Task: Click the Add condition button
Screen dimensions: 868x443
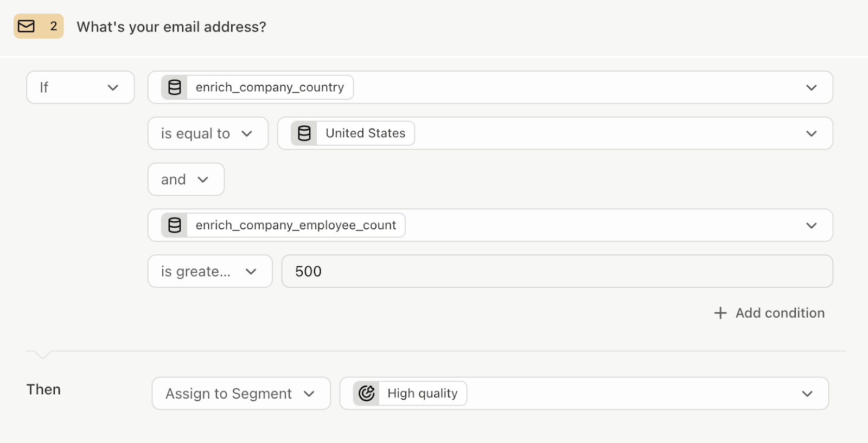Action: (769, 313)
